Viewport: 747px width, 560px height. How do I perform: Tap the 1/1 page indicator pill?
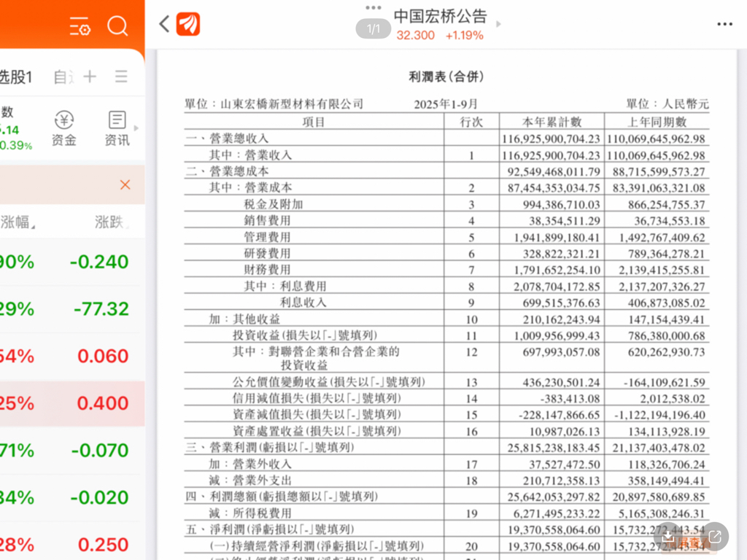373,29
